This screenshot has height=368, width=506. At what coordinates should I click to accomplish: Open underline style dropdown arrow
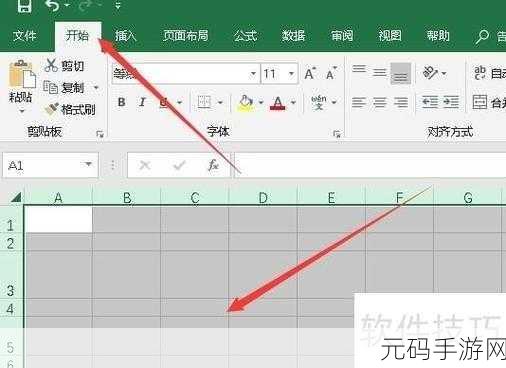pos(180,102)
